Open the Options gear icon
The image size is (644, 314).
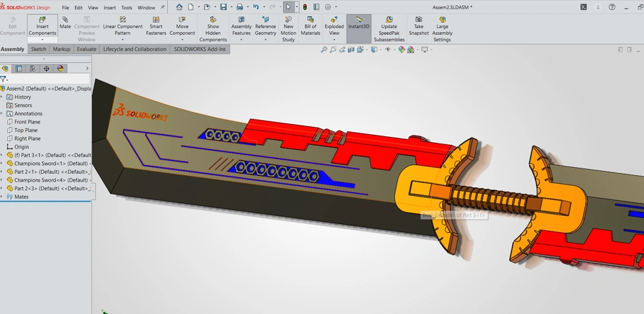pyautogui.click(x=328, y=7)
